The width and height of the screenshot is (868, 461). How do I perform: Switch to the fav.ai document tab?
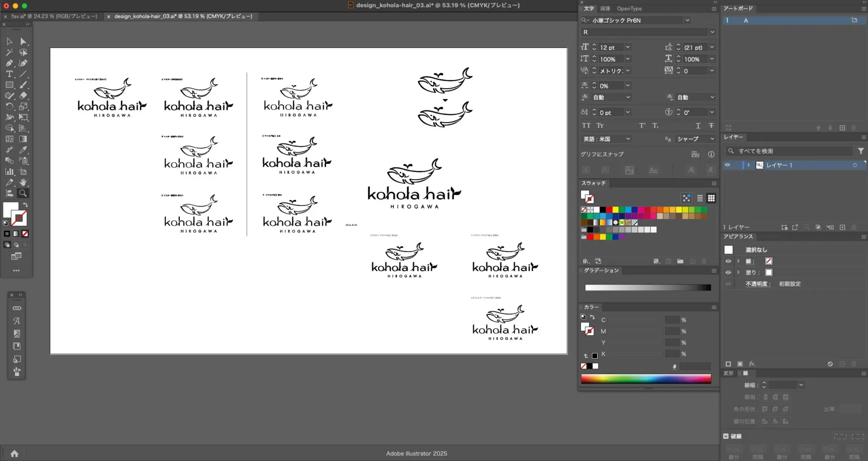pyautogui.click(x=54, y=16)
